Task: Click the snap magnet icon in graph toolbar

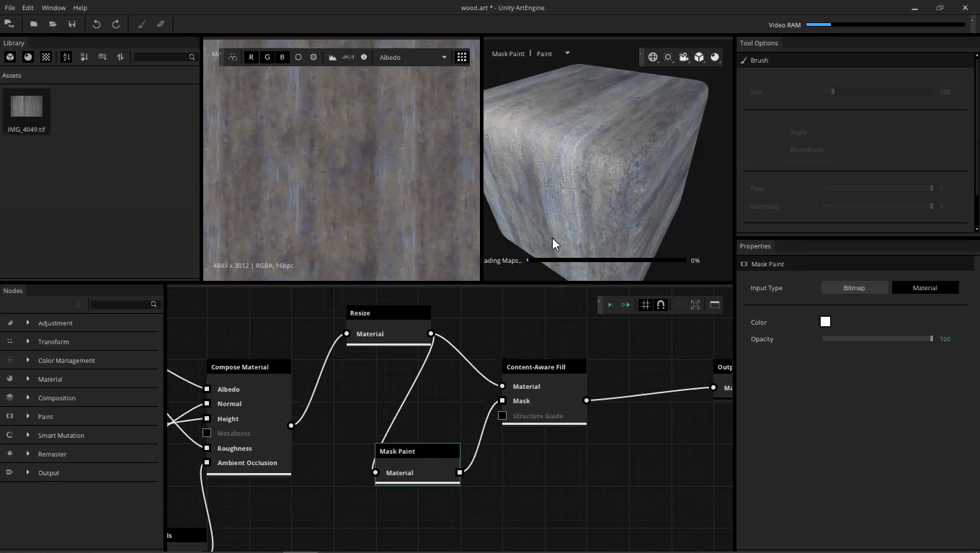Action: pos(661,305)
